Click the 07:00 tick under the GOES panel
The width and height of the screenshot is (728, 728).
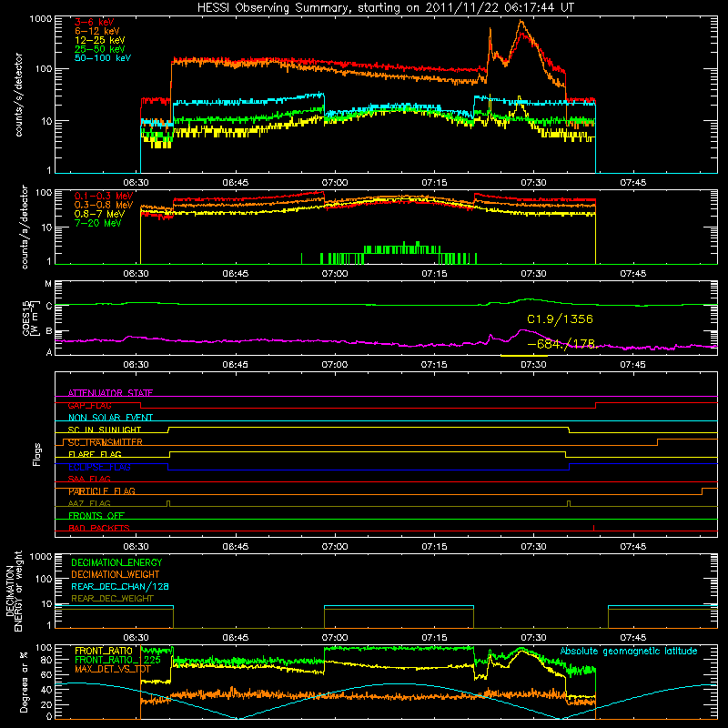335,365
